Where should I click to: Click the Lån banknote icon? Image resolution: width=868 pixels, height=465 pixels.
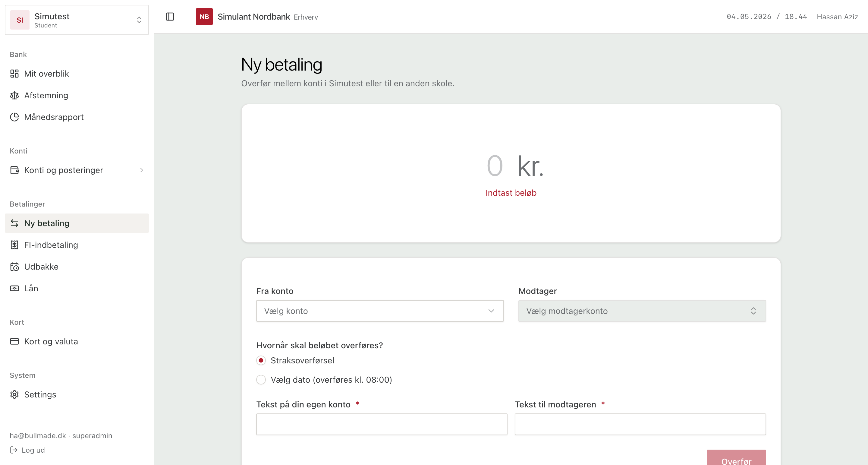[14, 288]
